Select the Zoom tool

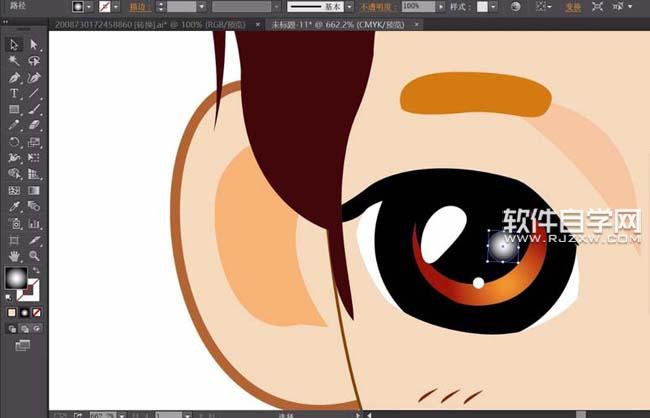click(33, 256)
